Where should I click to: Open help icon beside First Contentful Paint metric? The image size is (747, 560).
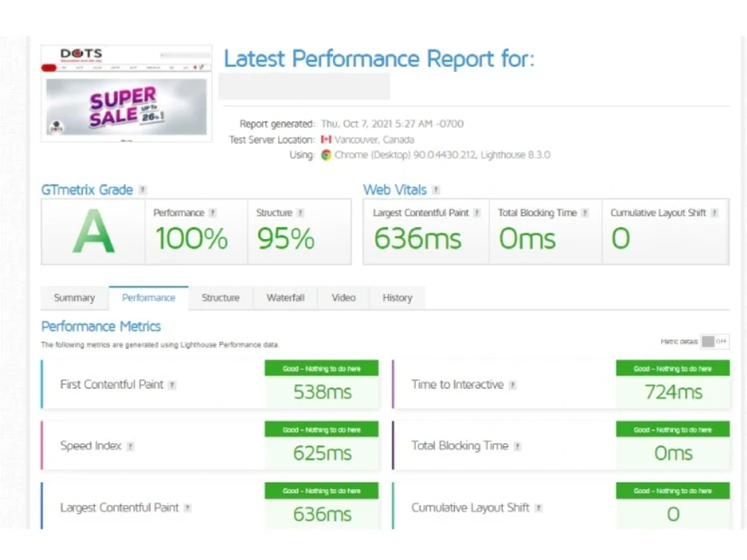point(172,385)
